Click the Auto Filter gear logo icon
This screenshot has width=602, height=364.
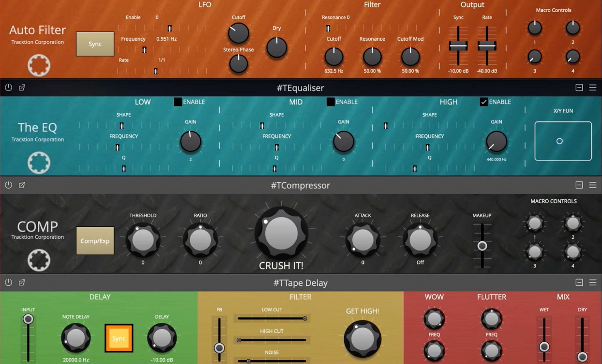click(x=39, y=65)
